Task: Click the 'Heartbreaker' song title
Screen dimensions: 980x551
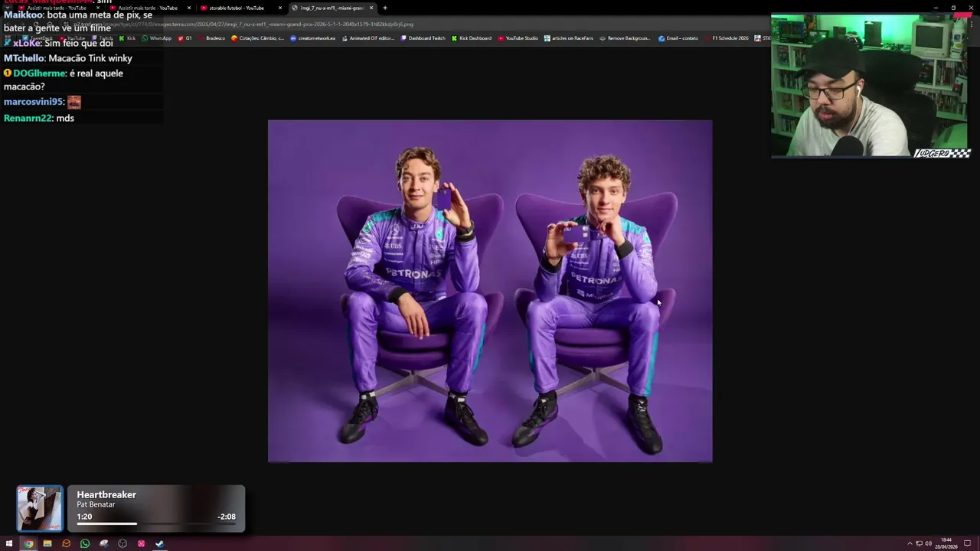Action: click(106, 494)
